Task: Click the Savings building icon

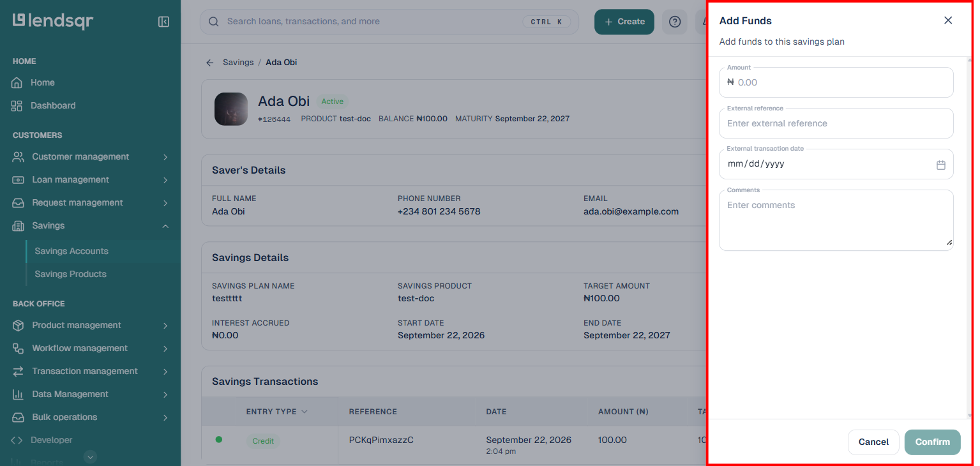Action: coord(19,225)
